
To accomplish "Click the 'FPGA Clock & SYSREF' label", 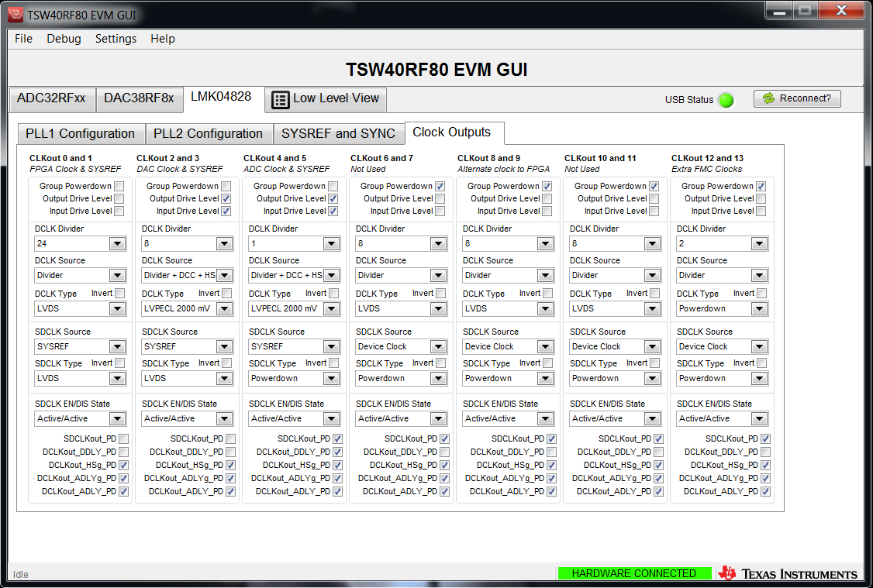I will tap(75, 169).
